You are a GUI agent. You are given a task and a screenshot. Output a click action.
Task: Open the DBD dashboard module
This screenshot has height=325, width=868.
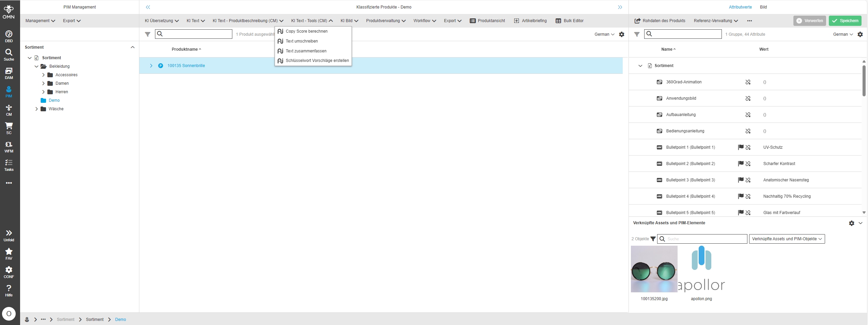[9, 36]
